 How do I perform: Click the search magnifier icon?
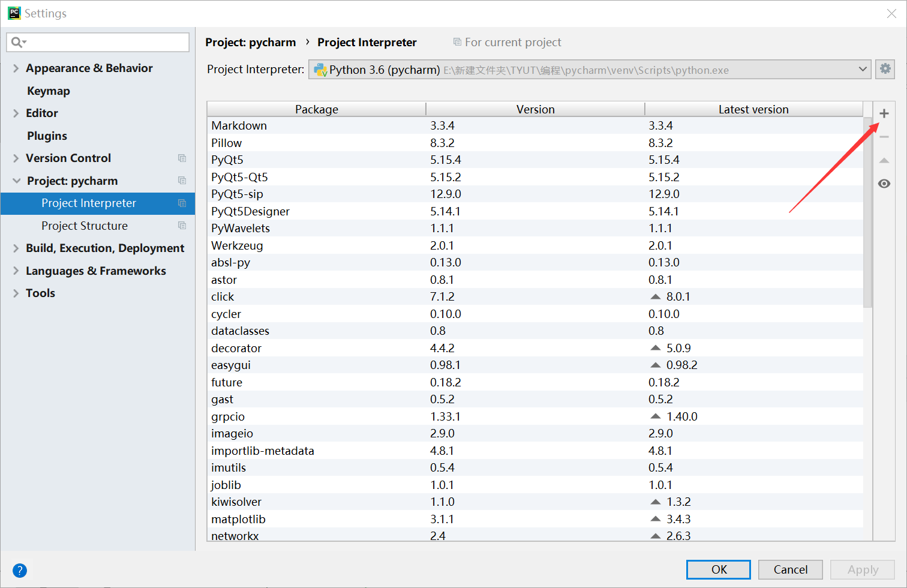pyautogui.click(x=18, y=42)
